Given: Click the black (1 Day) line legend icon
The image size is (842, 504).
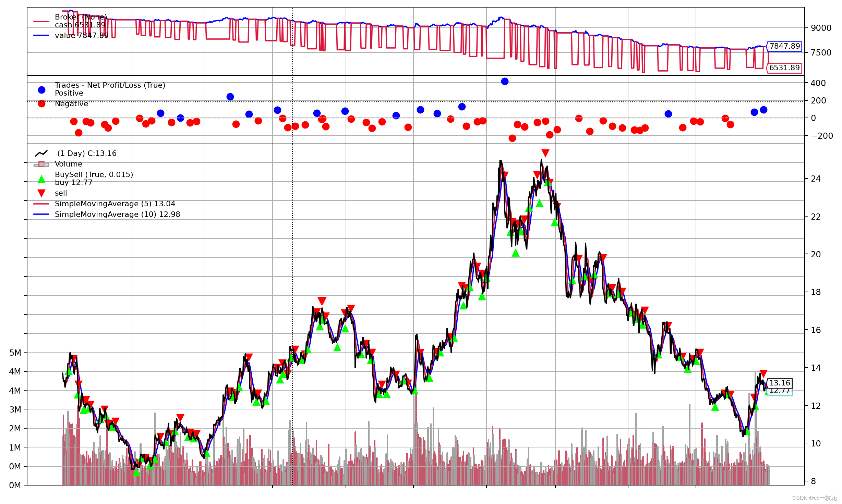Looking at the screenshot, I should pyautogui.click(x=41, y=153).
